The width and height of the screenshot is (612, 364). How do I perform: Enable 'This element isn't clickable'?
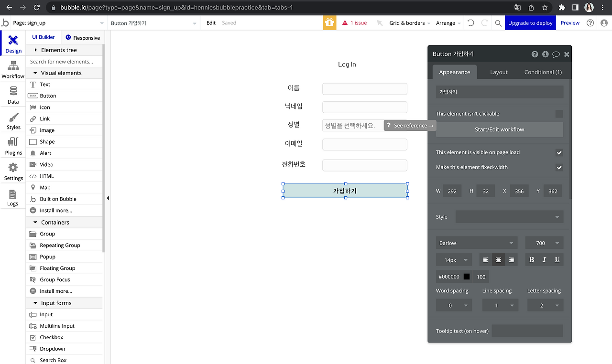pos(559,114)
